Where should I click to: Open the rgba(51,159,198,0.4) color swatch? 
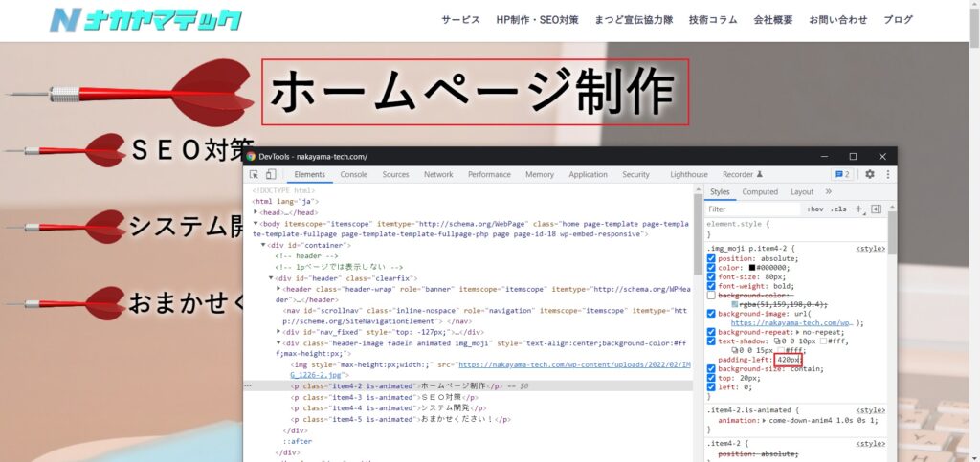[734, 304]
